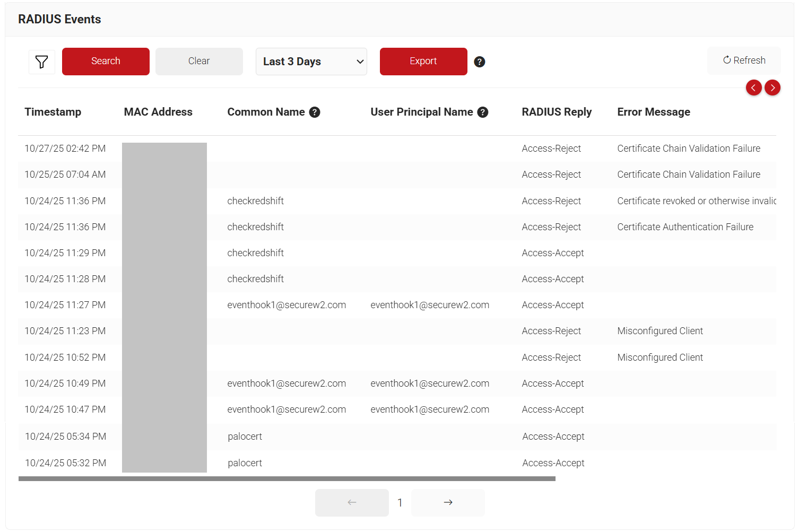
Task: Click the Error Message column header
Action: pyautogui.click(x=653, y=112)
